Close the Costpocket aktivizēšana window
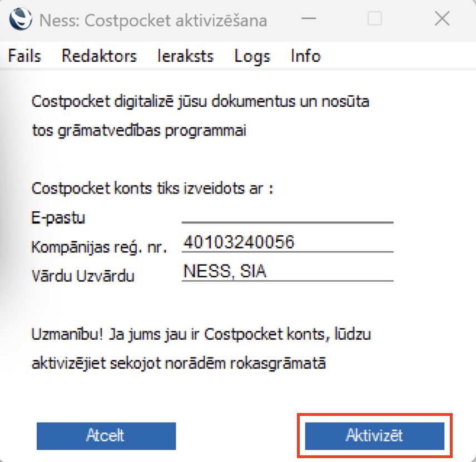 click(x=442, y=19)
